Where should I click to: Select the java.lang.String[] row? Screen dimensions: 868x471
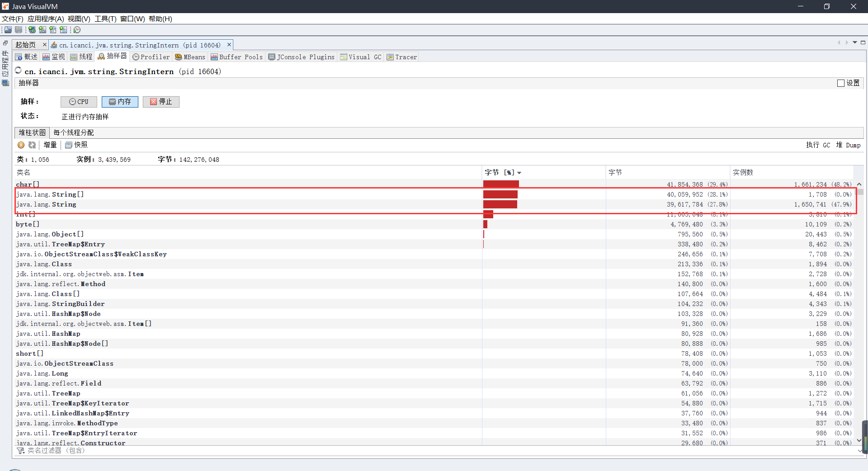click(434, 194)
